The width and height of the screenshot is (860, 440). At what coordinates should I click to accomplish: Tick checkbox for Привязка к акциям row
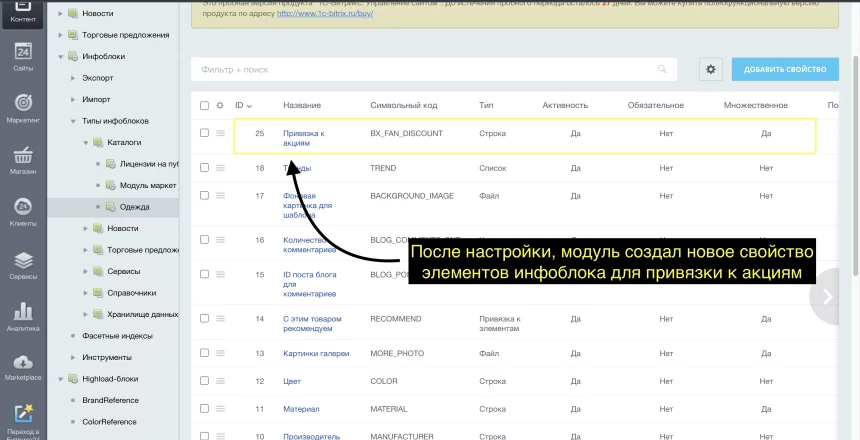205,133
